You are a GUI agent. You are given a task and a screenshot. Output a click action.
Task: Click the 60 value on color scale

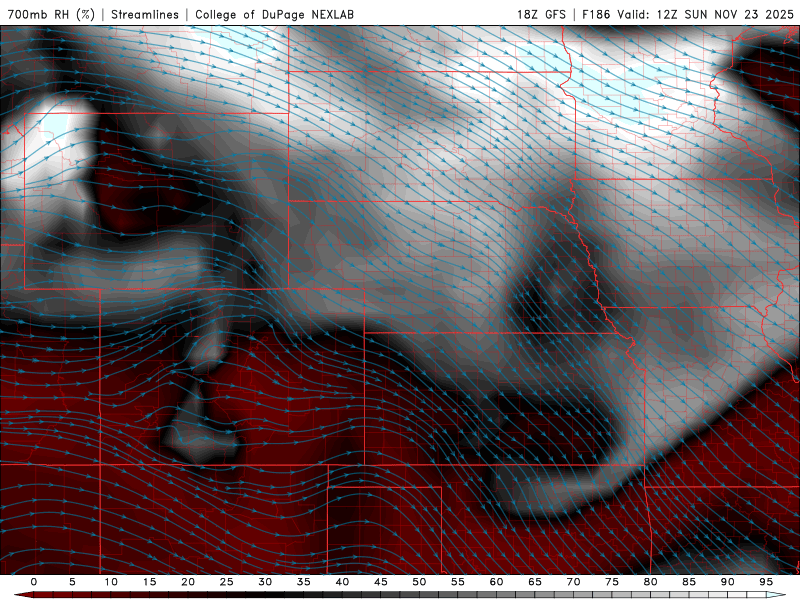point(496,582)
